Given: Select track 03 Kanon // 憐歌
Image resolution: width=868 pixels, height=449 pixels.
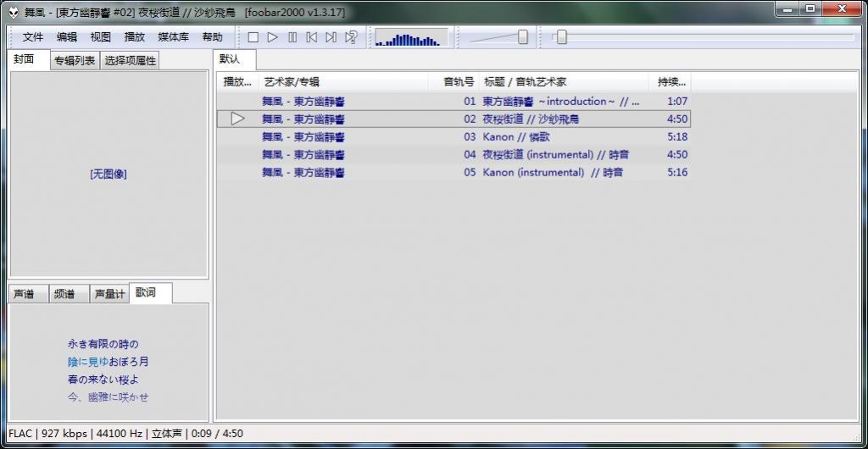Looking at the screenshot, I should [454, 136].
